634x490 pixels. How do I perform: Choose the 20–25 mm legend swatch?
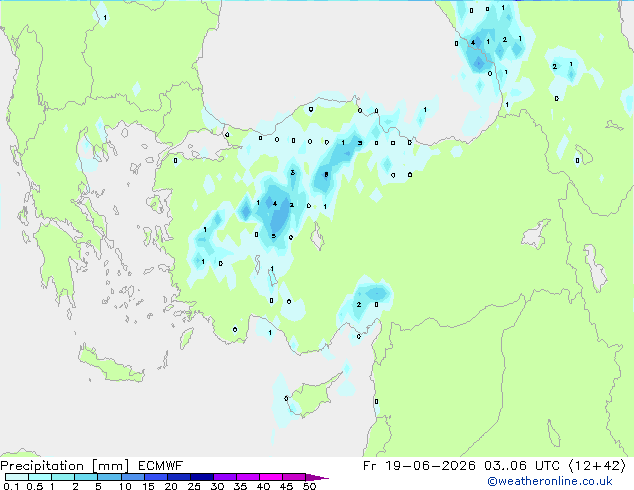(178, 477)
